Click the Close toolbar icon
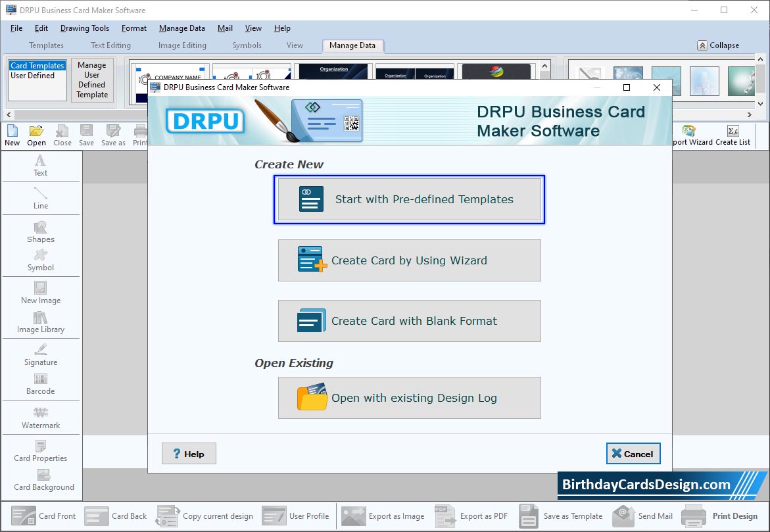 coord(62,135)
